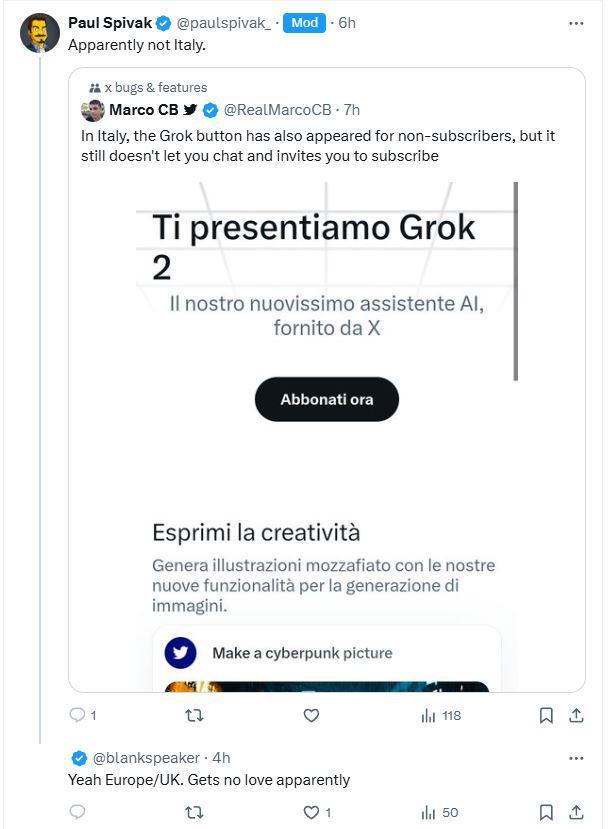Open more options on blankspeaker's reply
Viewport: 612px width, 829px height.
point(575,758)
